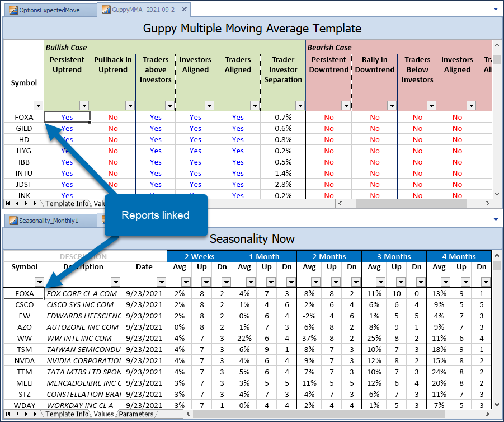
Task: Click Seasonality_Monthly1 tab report icon
Action: pos(13,221)
